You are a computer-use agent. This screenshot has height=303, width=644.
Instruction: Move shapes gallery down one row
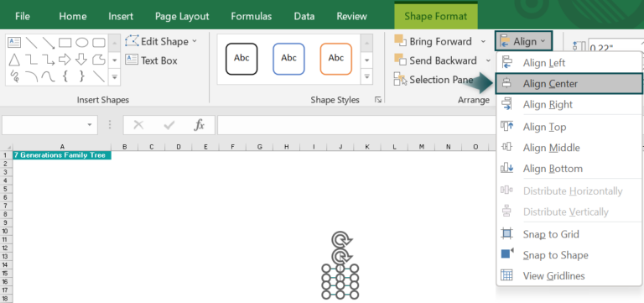pyautogui.click(x=115, y=60)
